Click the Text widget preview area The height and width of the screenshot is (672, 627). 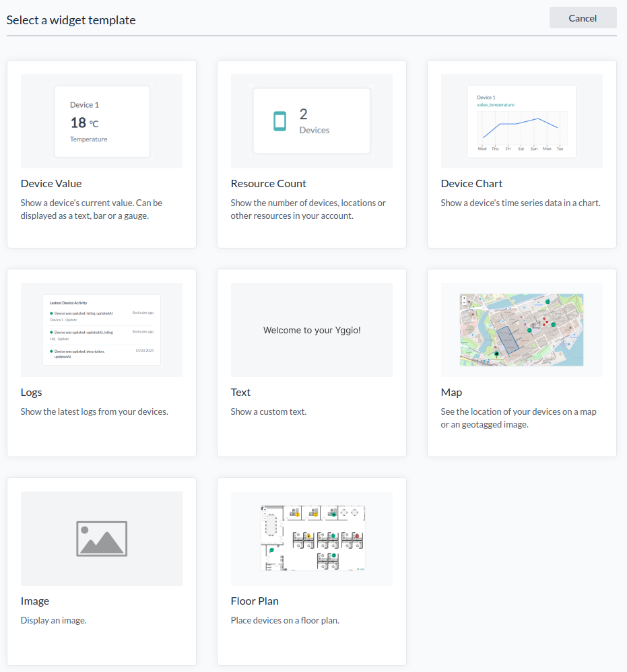(312, 329)
